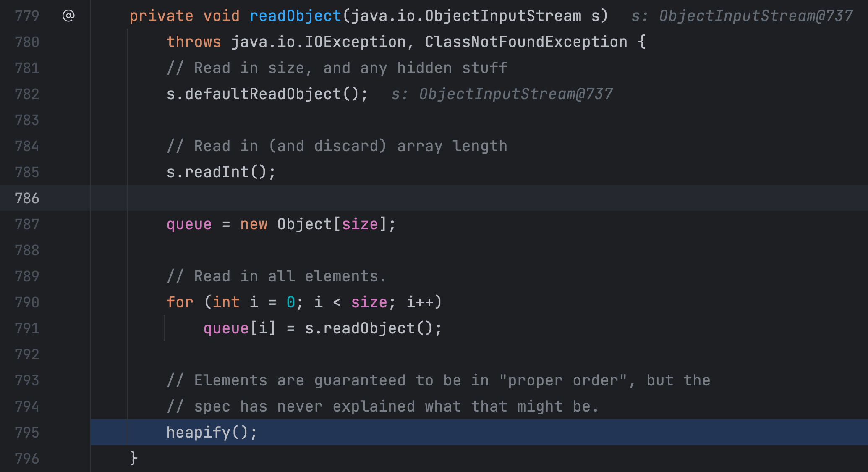The image size is (868, 472).
Task: Click the 'throws' keyword on line 780
Action: point(193,42)
